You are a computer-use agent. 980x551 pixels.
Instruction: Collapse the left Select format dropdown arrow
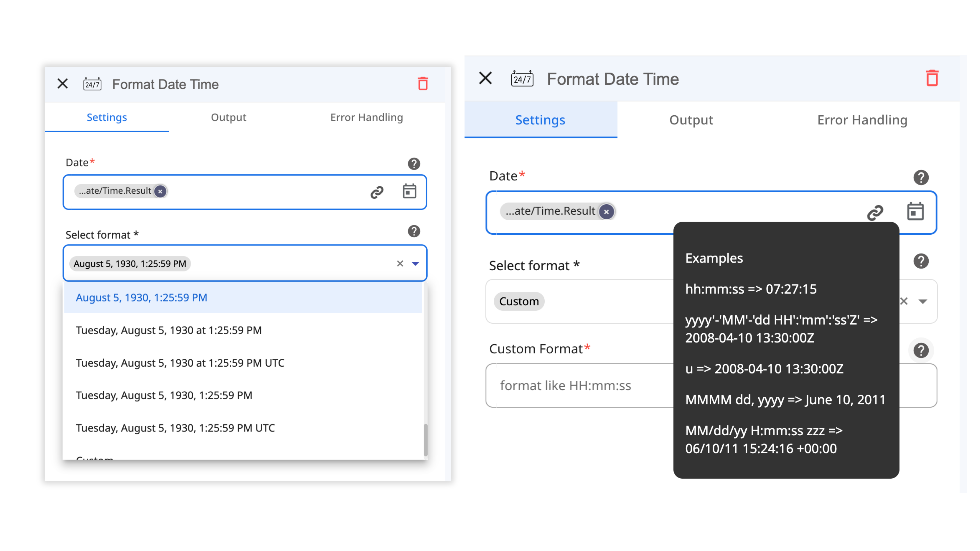[x=415, y=264]
